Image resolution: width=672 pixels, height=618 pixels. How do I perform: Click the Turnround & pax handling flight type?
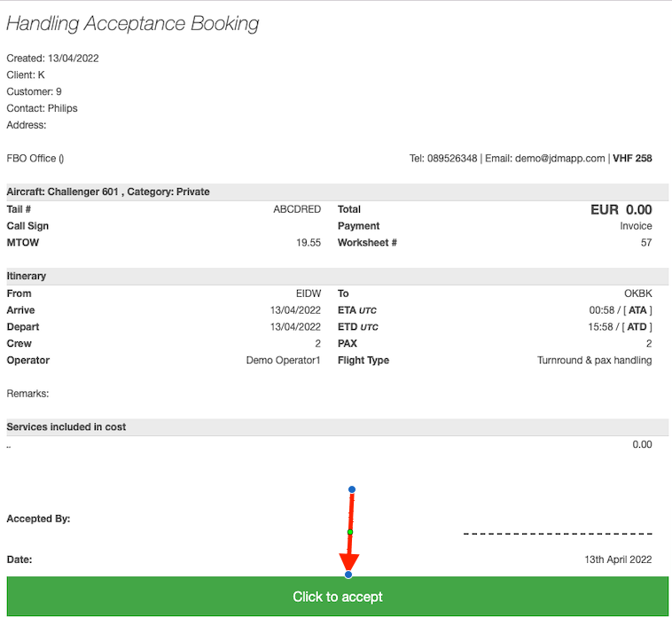click(x=594, y=361)
